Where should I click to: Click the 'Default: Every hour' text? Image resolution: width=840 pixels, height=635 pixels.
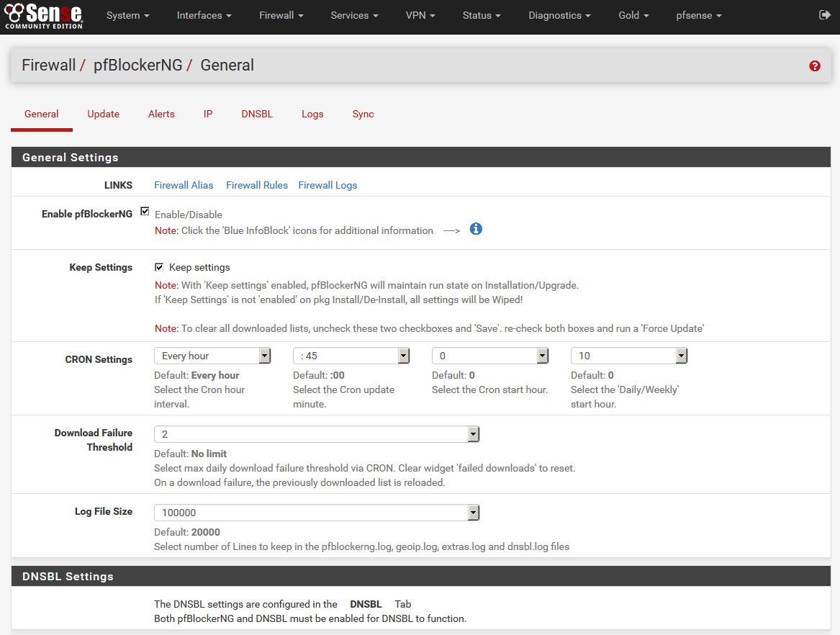point(197,375)
